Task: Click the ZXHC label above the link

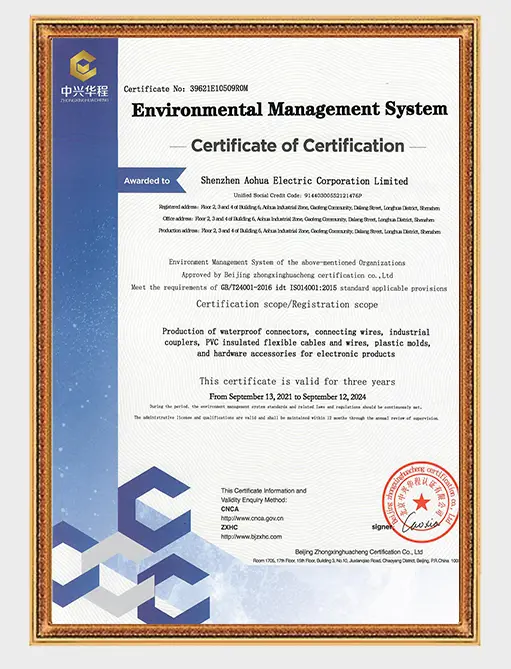Action: pos(229,527)
